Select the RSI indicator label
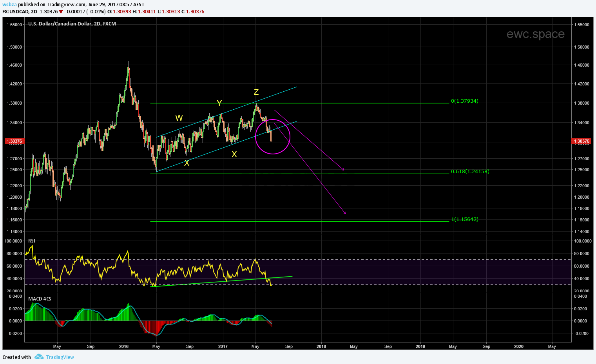Viewport: 596px width, 364px height. click(x=32, y=241)
